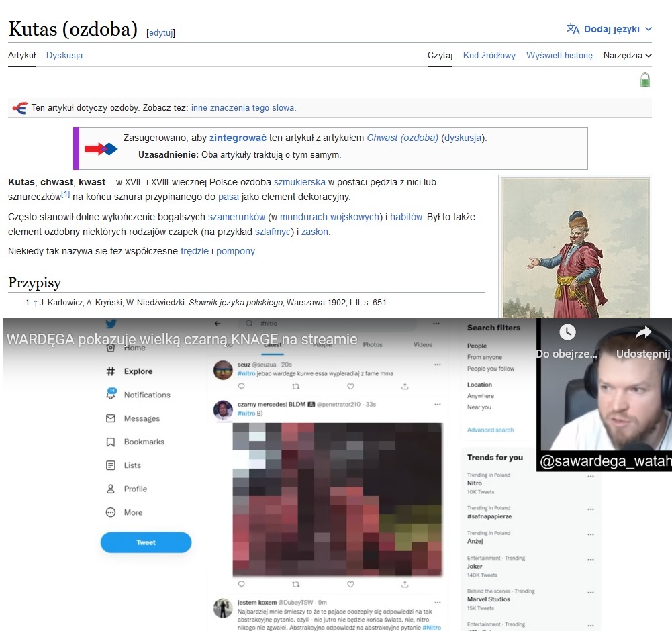Click the reply icon under seuz tweet
Screen dimensions: 672x631
tap(241, 386)
